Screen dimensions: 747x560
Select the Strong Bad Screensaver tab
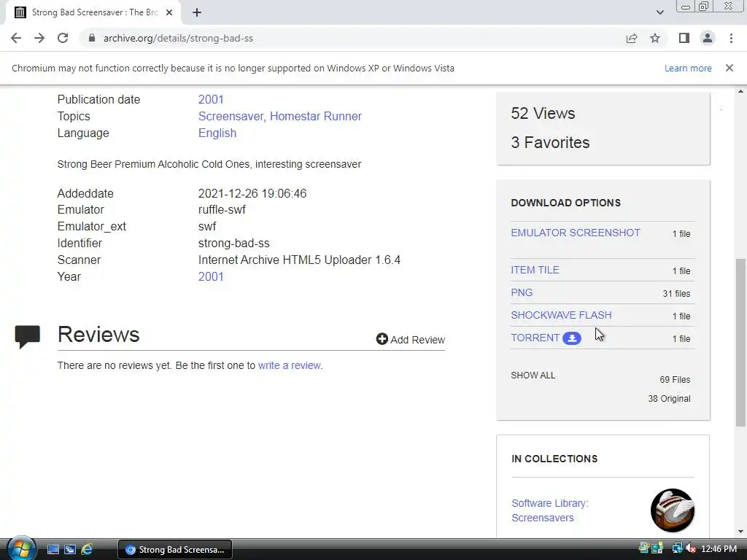(x=93, y=12)
